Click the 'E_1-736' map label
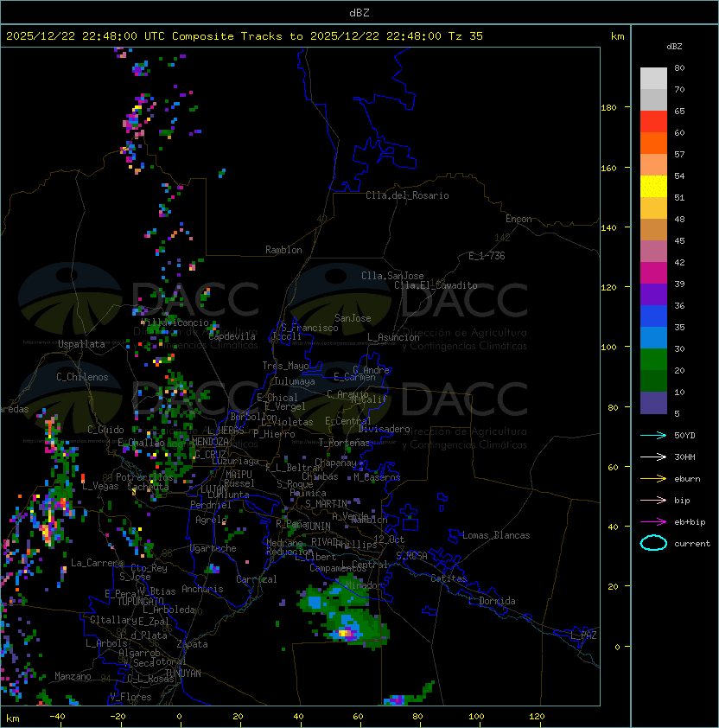This screenshot has height=728, width=719. click(487, 256)
